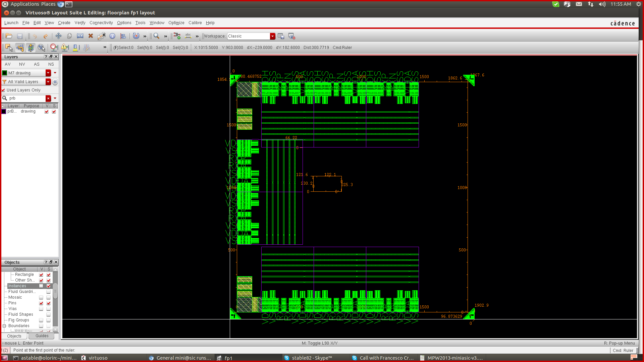This screenshot has height=362, width=644.
Task: Click the layer search field containing prb
Action: 27,98
